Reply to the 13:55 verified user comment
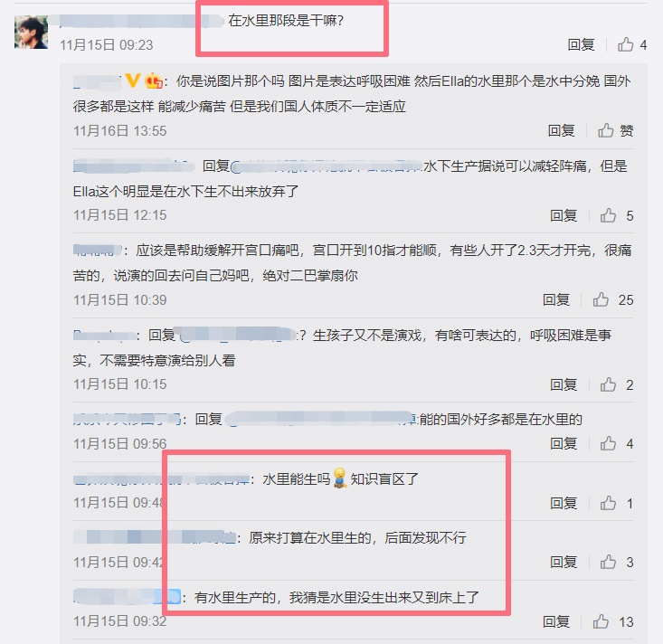This screenshot has width=663, height=644. point(561,130)
